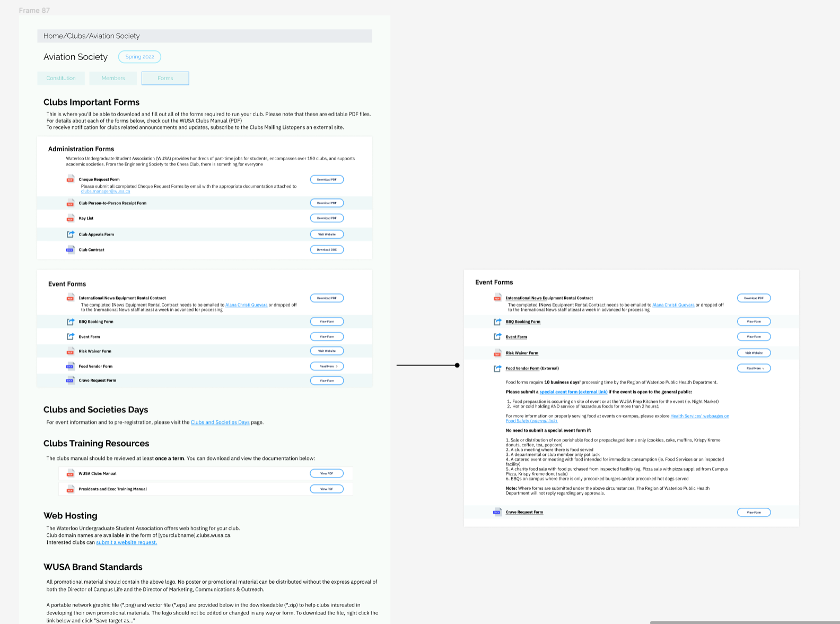Click the Food Vendor Form (External) link icon

click(497, 368)
